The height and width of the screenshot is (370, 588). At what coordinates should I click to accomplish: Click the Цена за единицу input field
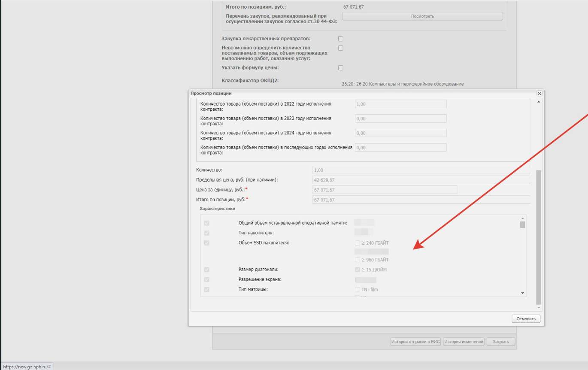(385, 190)
